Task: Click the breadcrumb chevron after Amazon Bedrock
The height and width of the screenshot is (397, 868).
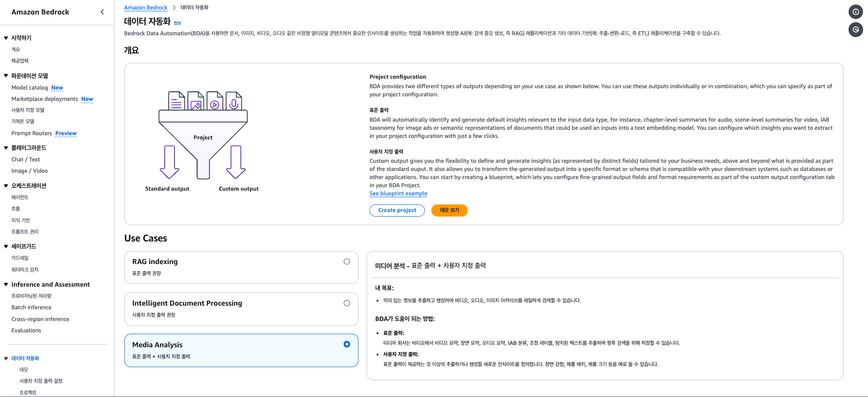Action: 174,8
